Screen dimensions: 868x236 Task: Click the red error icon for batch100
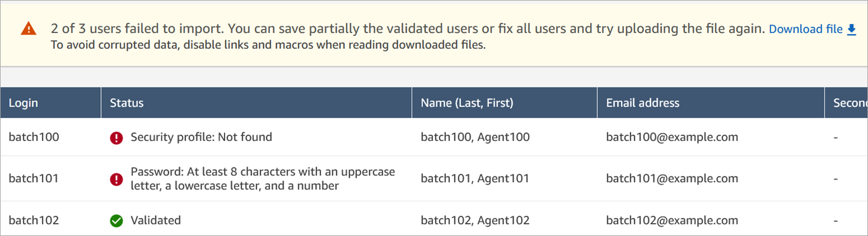tap(116, 137)
